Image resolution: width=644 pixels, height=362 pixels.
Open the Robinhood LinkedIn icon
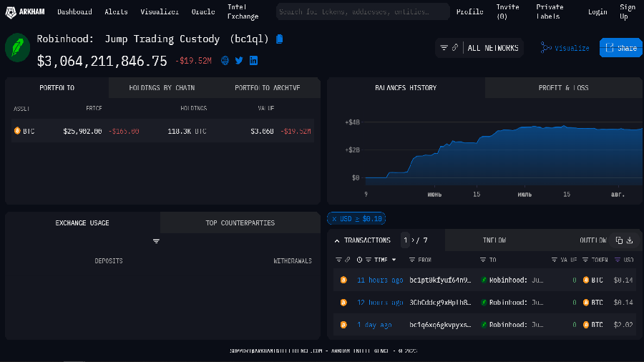(x=253, y=61)
